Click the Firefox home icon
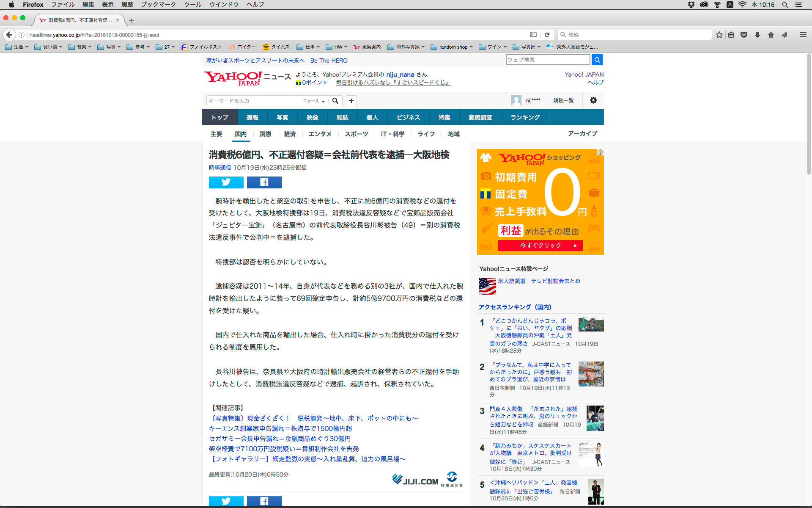The image size is (812, 508). (x=771, y=35)
